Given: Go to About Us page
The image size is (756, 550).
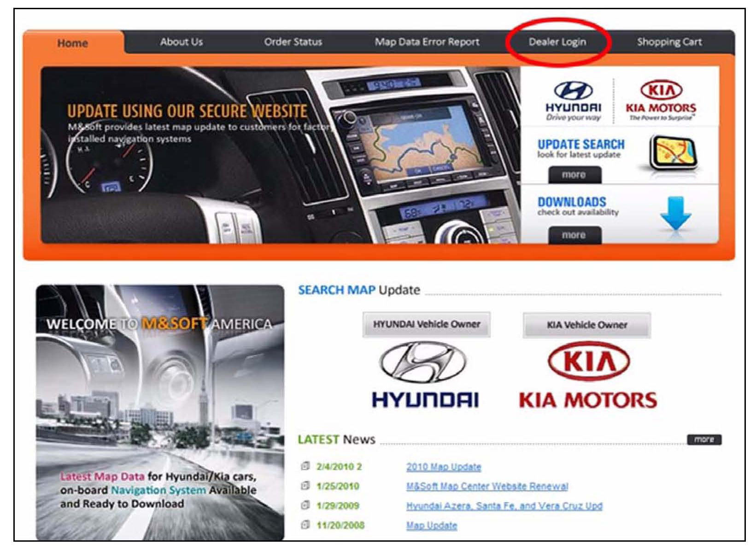Looking at the screenshot, I should click(x=181, y=42).
